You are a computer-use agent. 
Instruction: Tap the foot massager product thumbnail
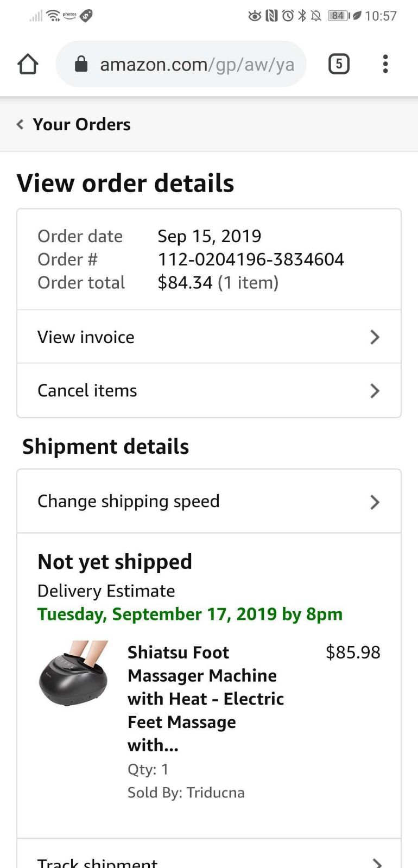74,673
